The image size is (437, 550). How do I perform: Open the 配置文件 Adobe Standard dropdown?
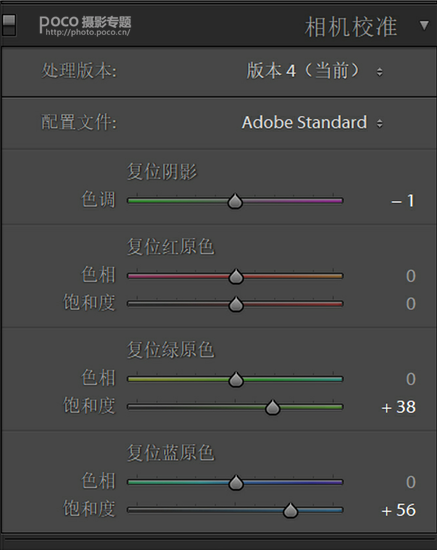point(312,123)
